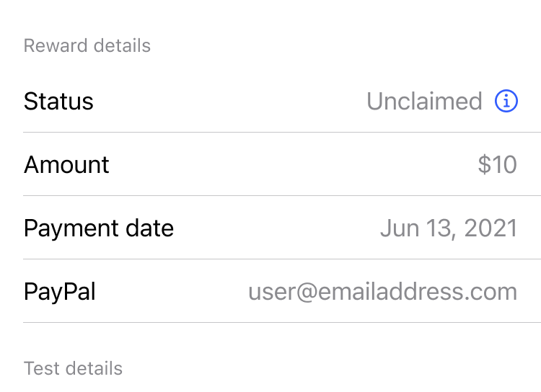Click the Jun 13, 2021 date value

(x=449, y=228)
